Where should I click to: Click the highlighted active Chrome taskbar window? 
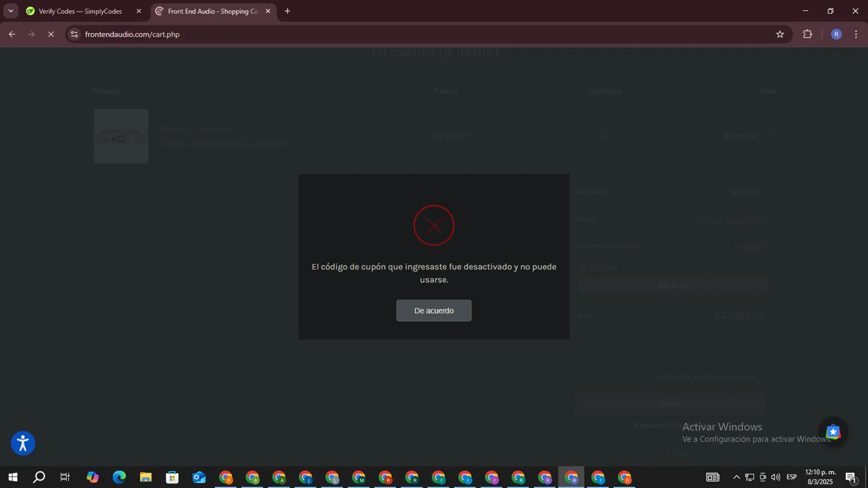tap(571, 478)
